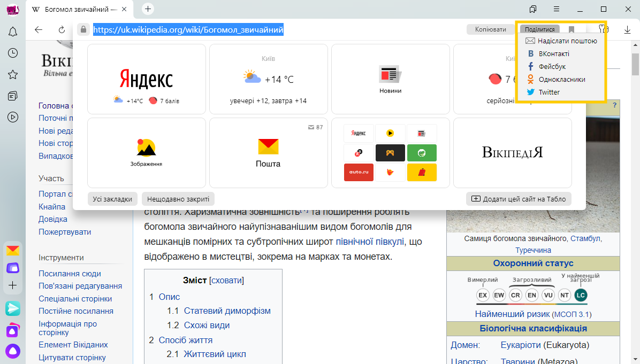Share the page to Фейсбук
Image resolution: width=640 pixels, height=364 pixels.
click(546, 66)
